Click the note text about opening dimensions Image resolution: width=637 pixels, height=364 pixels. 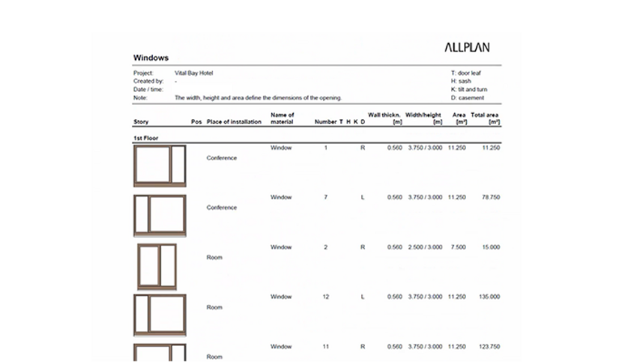258,97
